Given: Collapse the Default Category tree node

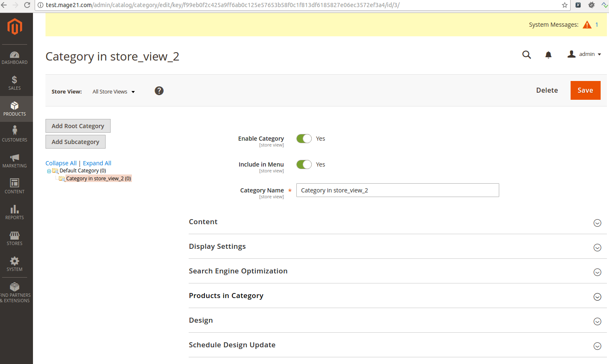Looking at the screenshot, I should tap(49, 170).
